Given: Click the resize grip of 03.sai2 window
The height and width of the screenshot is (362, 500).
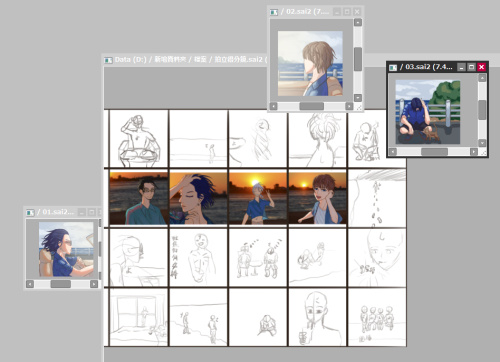Looking at the screenshot, I should 483,152.
